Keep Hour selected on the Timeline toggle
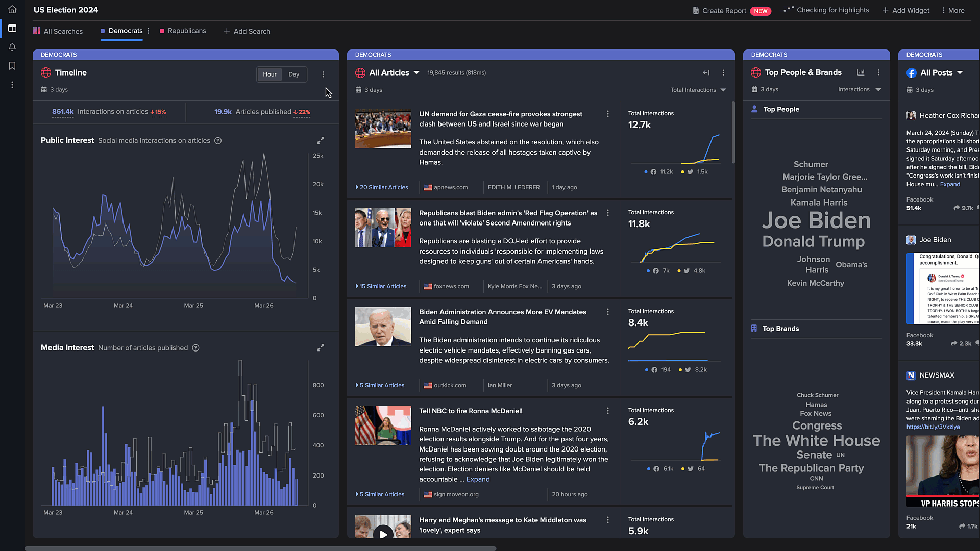 269,74
